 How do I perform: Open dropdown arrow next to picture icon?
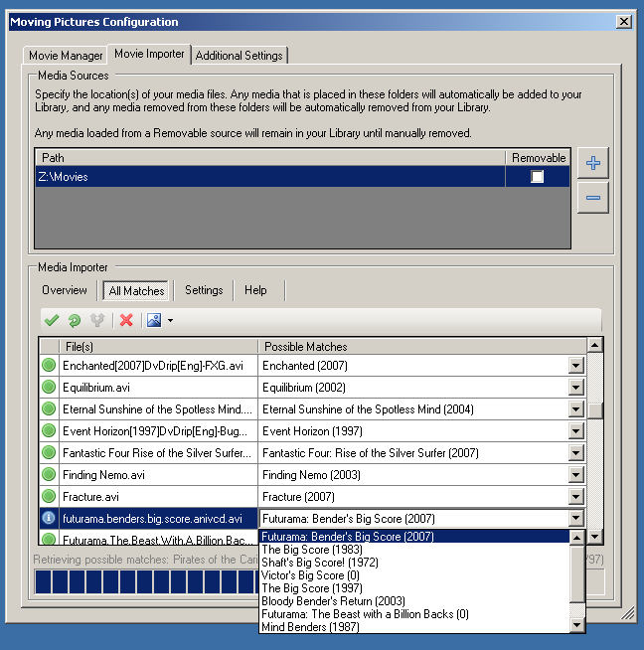point(170,320)
